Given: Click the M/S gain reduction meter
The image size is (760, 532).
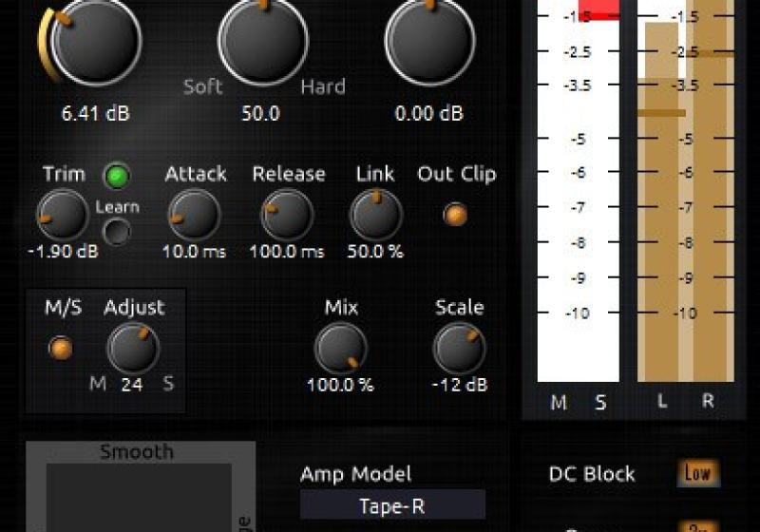Looking at the screenshot, I should click(x=579, y=191).
